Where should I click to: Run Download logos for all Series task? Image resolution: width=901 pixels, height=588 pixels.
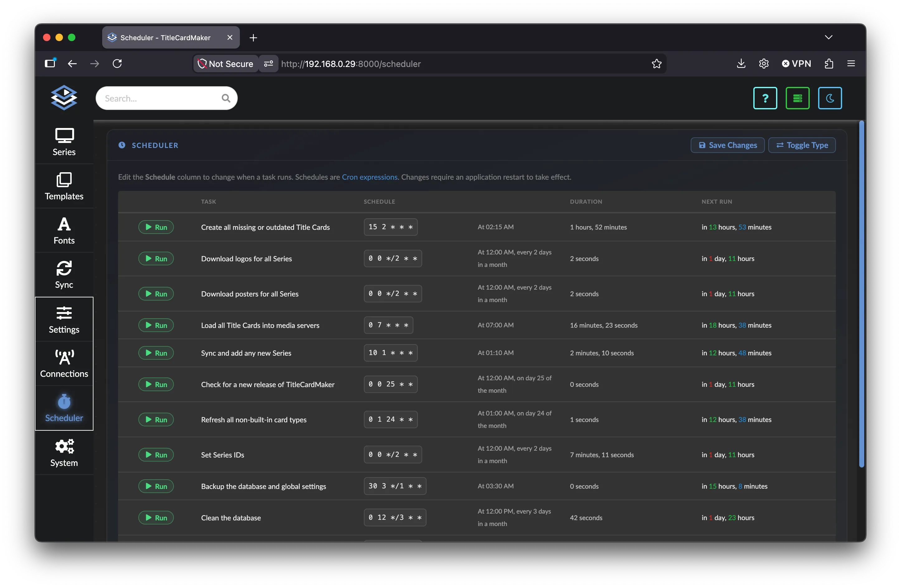pos(156,259)
